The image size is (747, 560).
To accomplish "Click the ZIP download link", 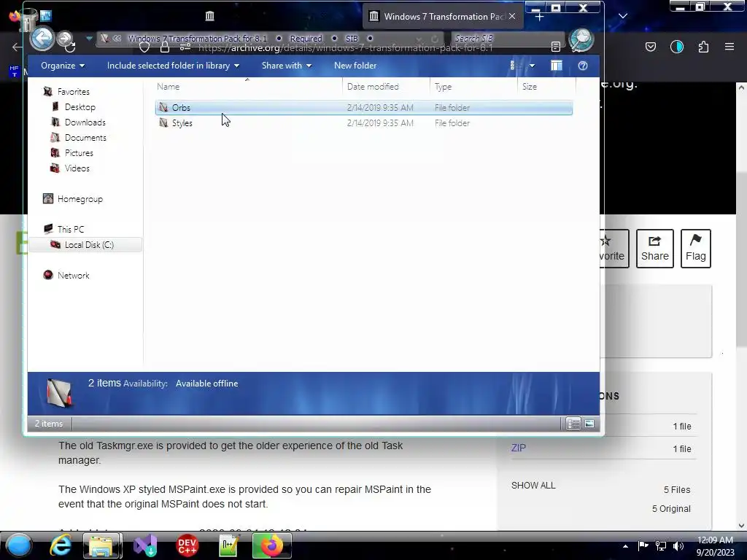I will pyautogui.click(x=519, y=448).
